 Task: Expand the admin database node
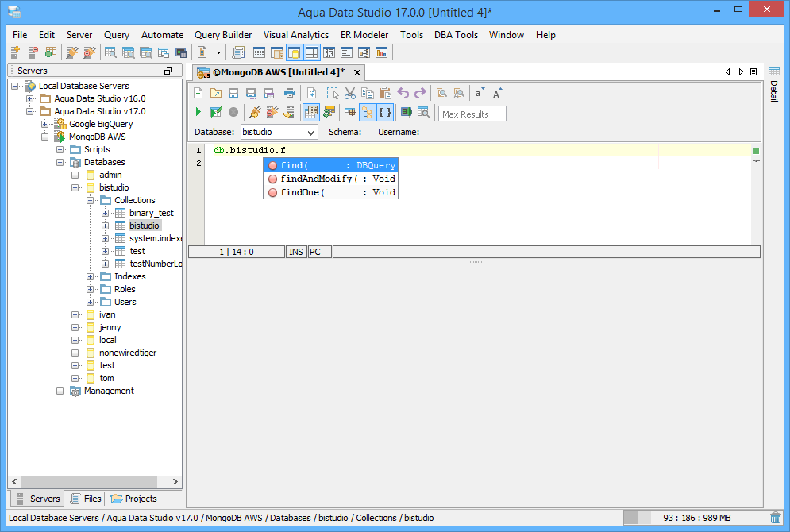(75, 175)
